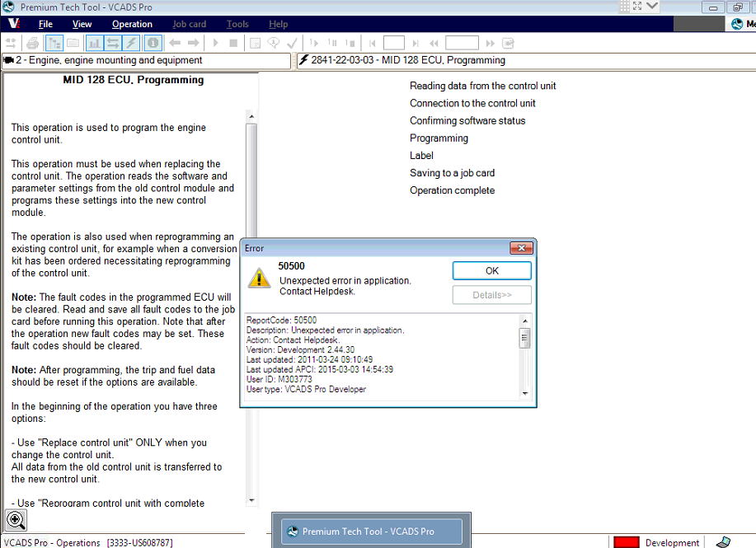Click the printer icon in the toolbar
The width and height of the screenshot is (756, 548).
point(32,44)
